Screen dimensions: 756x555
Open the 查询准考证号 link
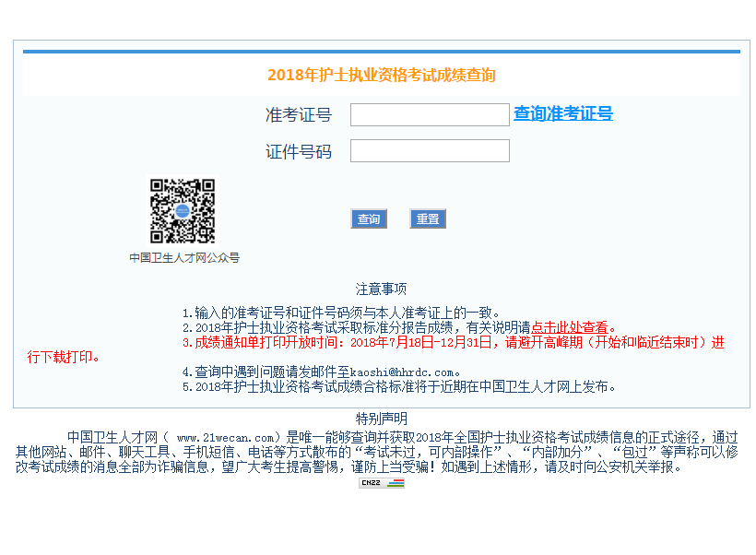click(562, 113)
